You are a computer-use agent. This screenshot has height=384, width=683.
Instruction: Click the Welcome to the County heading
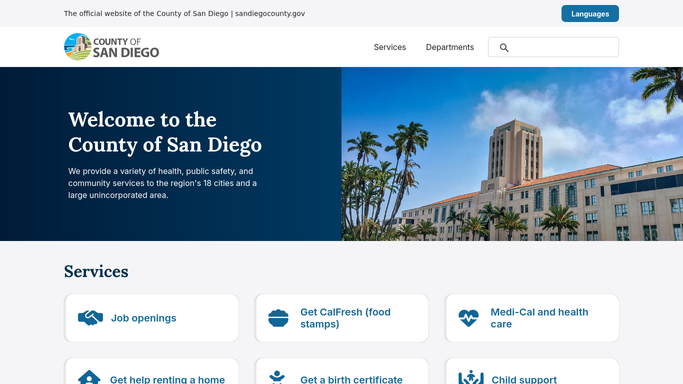pos(165,132)
